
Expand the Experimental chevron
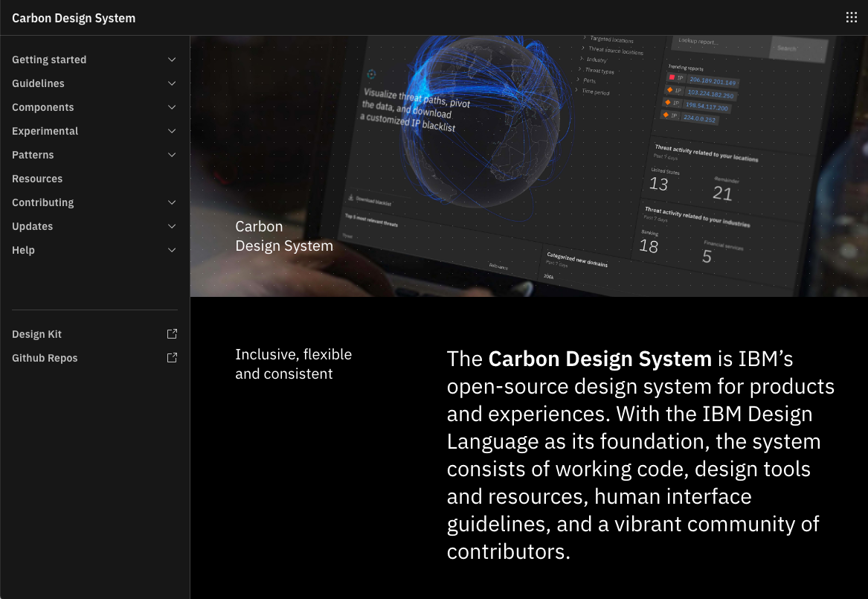point(172,131)
